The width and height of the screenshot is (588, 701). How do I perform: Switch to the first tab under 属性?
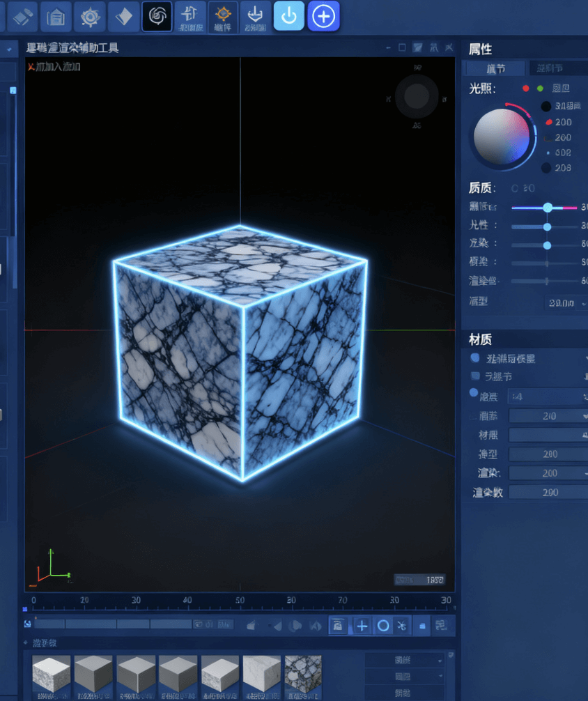[x=495, y=68]
